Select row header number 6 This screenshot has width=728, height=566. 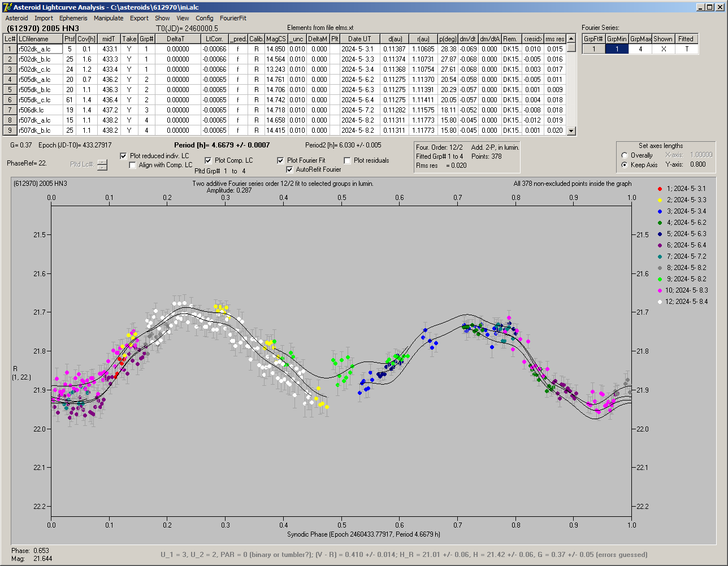tap(10, 100)
